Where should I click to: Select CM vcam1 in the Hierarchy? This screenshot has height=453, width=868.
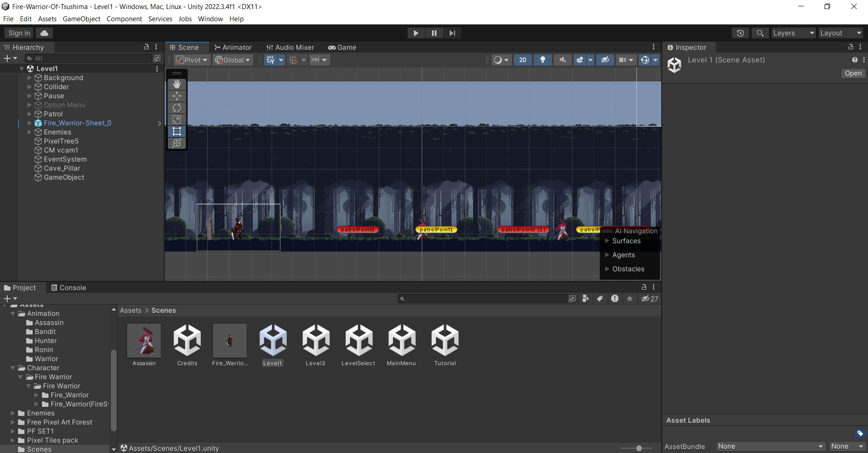click(x=61, y=150)
